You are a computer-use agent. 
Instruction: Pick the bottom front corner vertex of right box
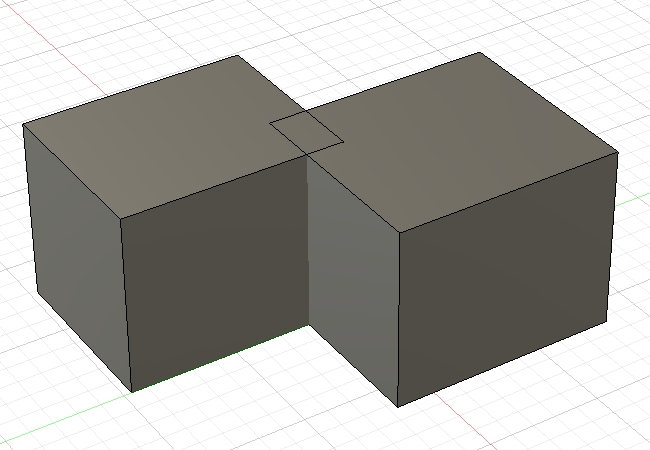pos(397,407)
